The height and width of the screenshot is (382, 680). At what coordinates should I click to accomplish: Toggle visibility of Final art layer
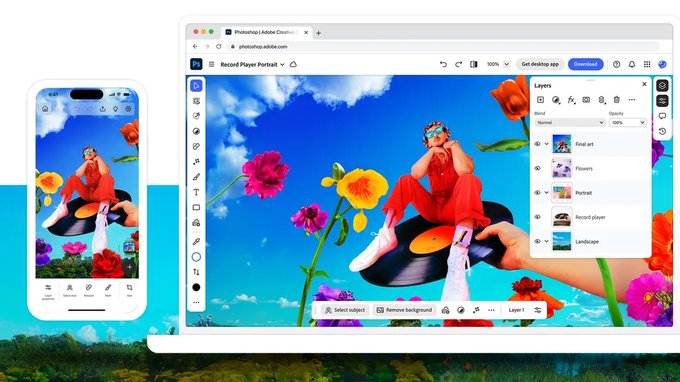[537, 144]
